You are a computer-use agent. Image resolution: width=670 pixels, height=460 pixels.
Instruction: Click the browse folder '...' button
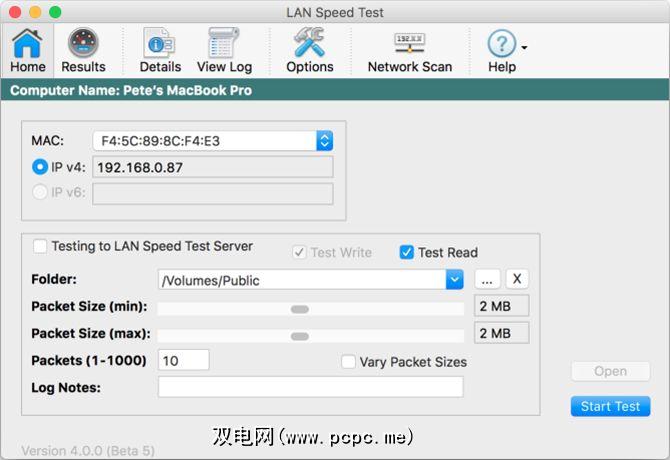coord(487,279)
